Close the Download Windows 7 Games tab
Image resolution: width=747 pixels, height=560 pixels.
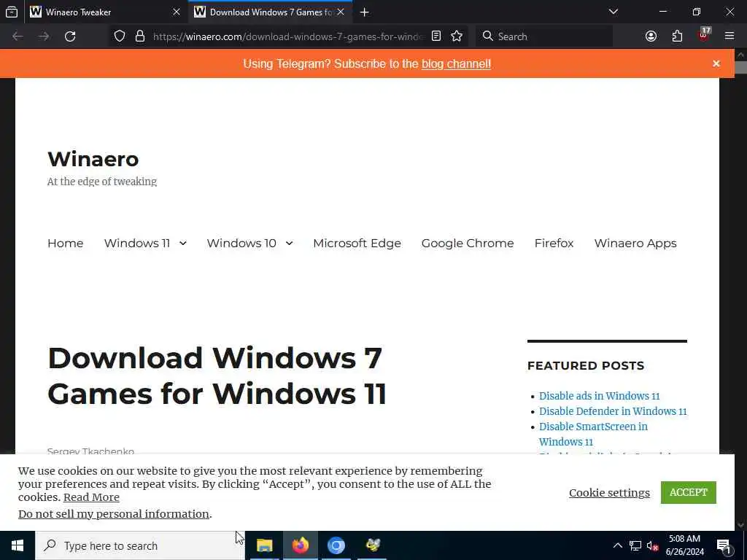(x=341, y=12)
